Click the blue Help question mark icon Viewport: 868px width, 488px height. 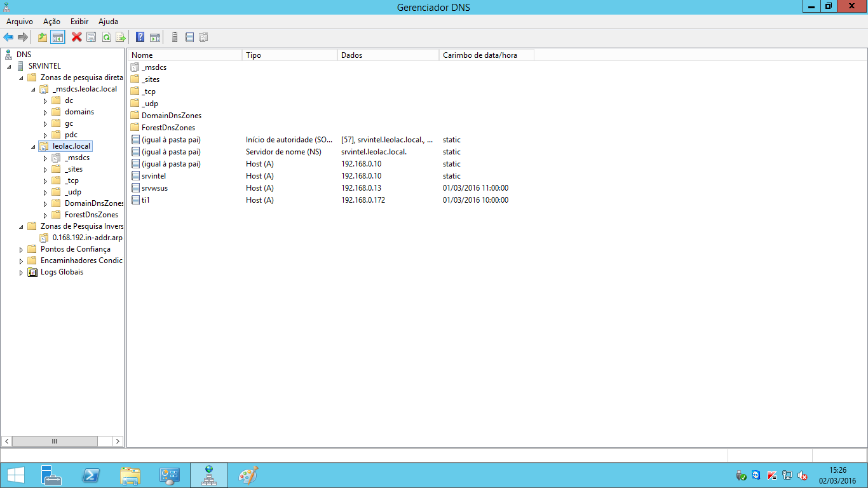coord(140,37)
